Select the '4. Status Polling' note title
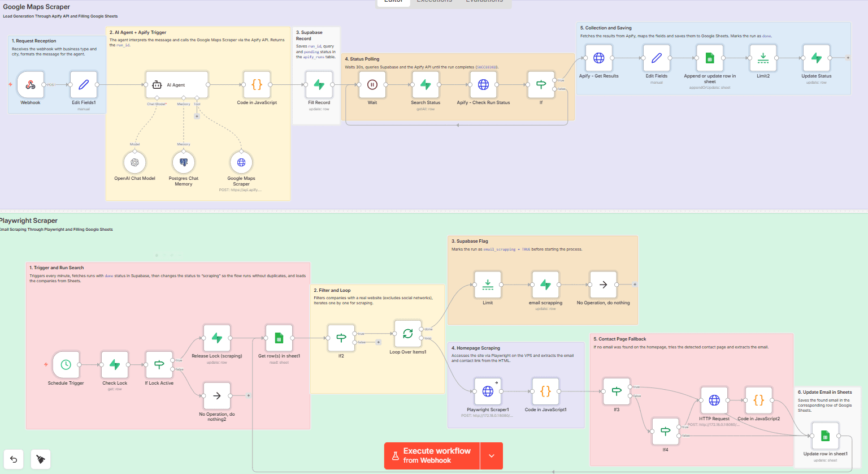Image resolution: width=868 pixels, height=474 pixels. 362,59
